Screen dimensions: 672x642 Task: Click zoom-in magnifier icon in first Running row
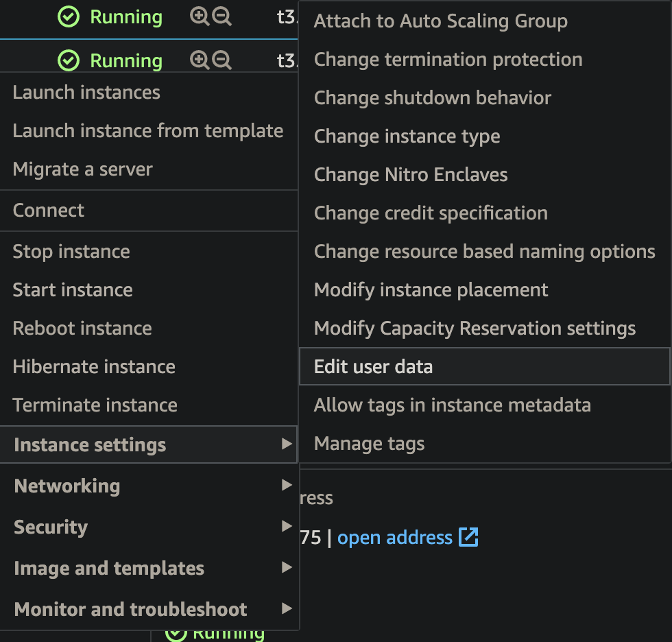tap(200, 16)
